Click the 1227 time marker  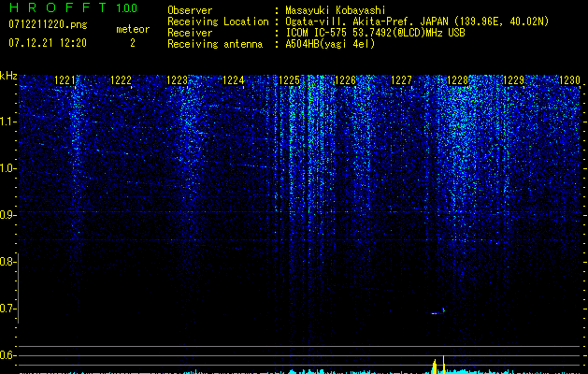pos(401,80)
